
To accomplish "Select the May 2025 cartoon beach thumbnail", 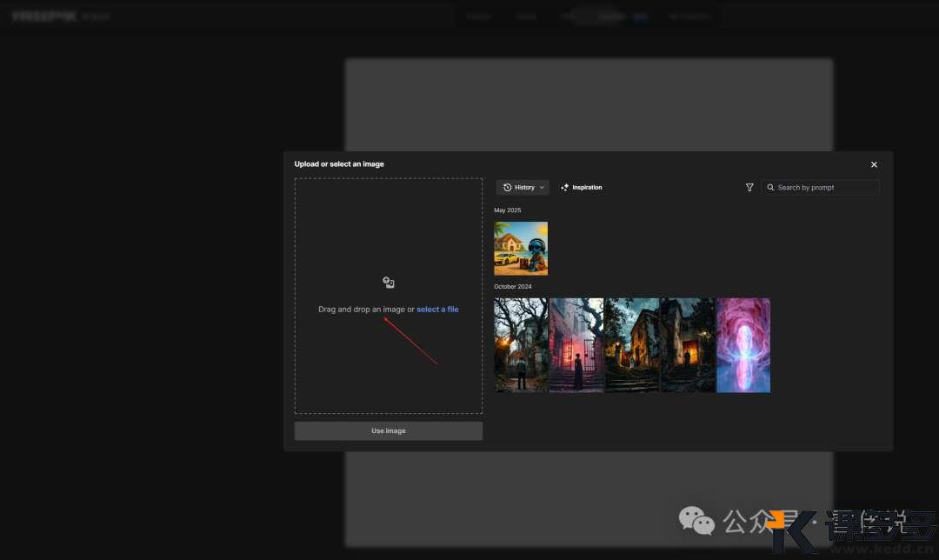I will click(x=521, y=248).
